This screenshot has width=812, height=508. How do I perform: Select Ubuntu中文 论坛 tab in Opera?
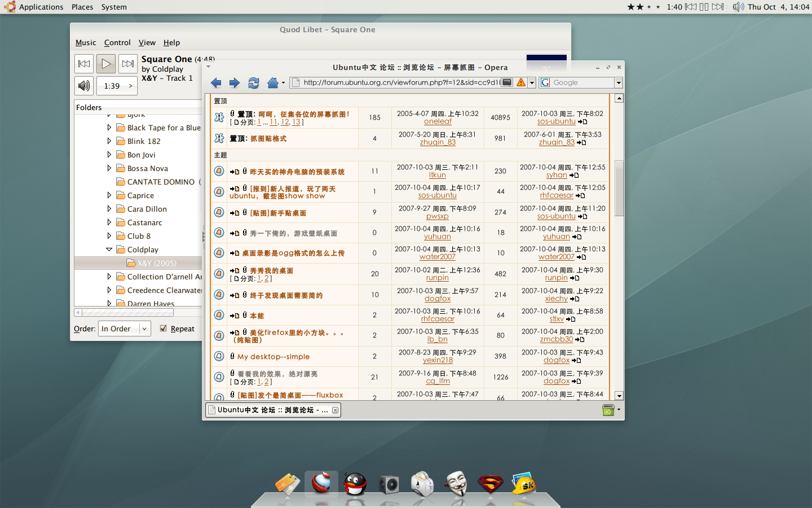tap(273, 410)
